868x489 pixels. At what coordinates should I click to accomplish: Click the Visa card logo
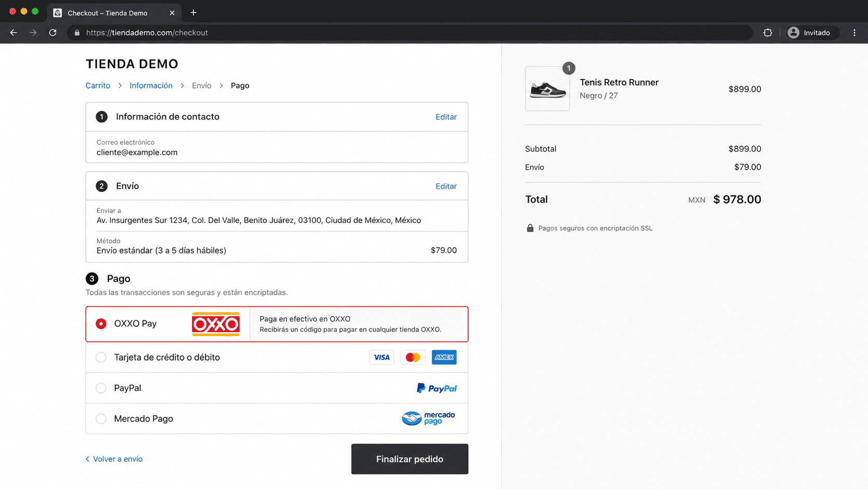tap(382, 358)
